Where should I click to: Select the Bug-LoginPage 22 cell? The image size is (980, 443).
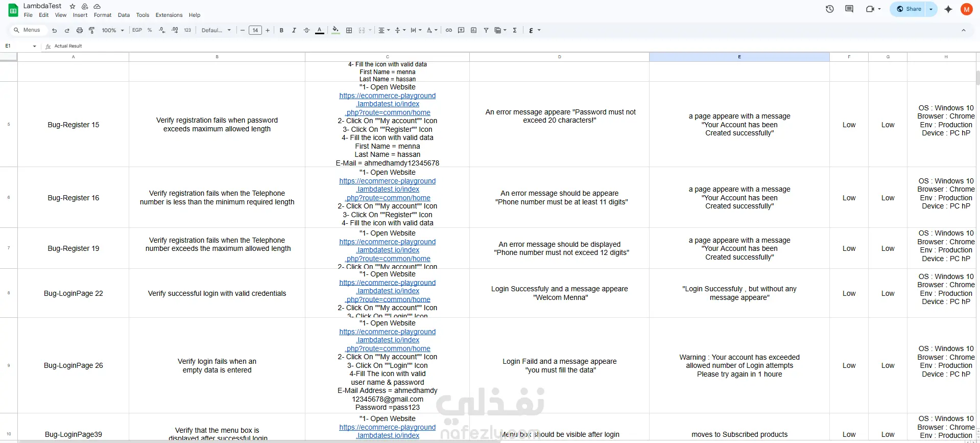pos(74,293)
